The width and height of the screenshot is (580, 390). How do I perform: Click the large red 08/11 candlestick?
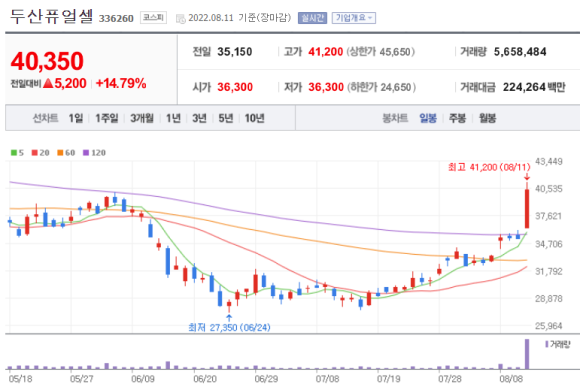(527, 209)
